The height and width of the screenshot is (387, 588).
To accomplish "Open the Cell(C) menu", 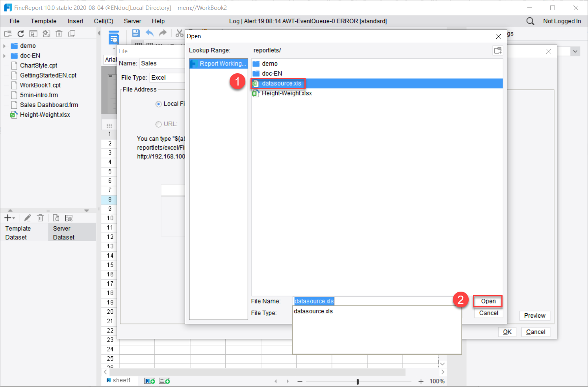I will coord(104,21).
